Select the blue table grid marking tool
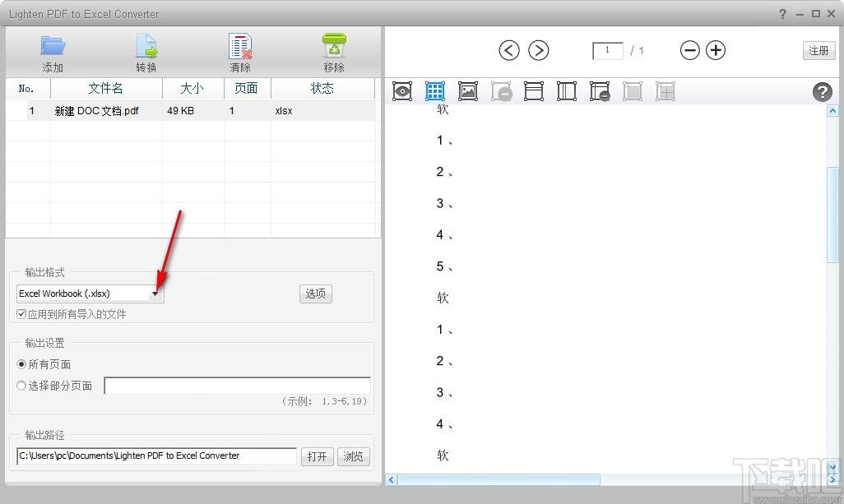 pos(435,91)
